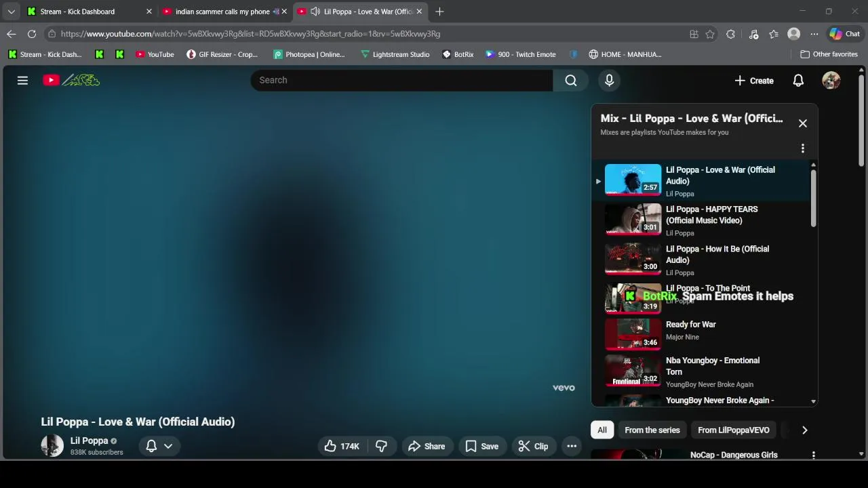
Task: Share the video
Action: tap(427, 446)
